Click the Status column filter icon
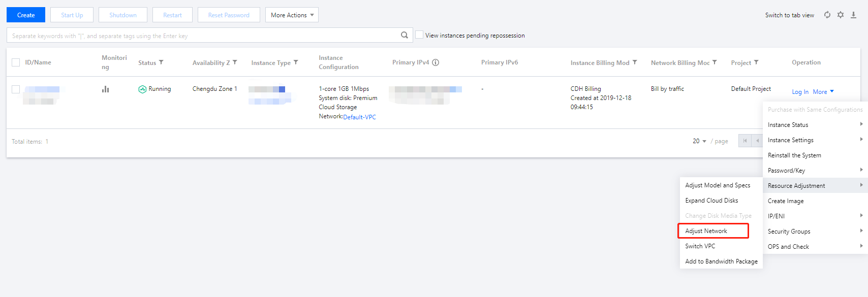This screenshot has width=868, height=297. 161,62
